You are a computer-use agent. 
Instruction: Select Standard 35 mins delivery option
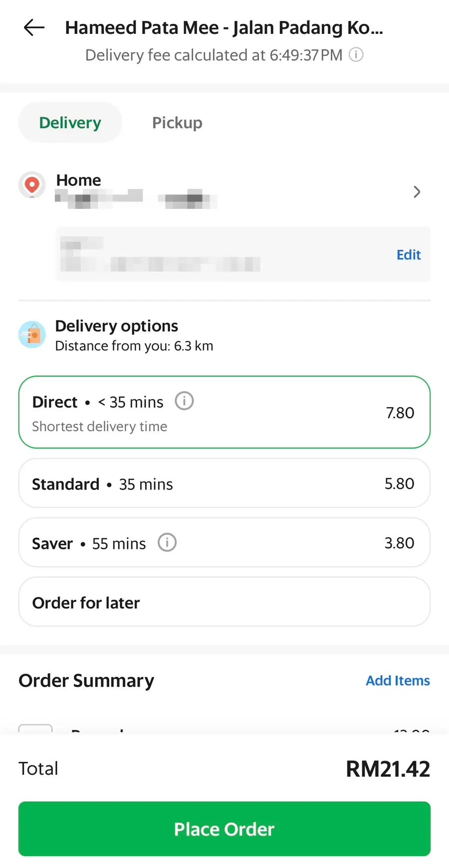(x=224, y=483)
